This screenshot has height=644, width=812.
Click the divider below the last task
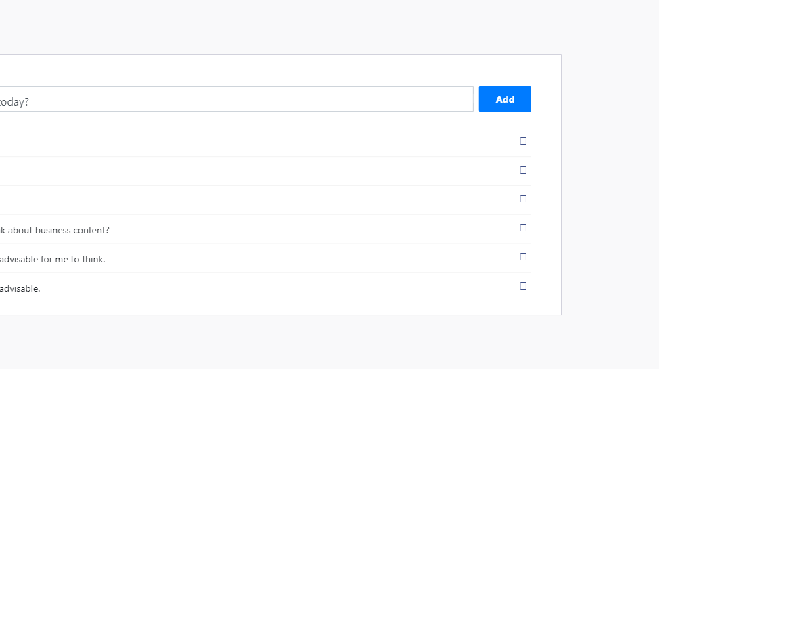(x=264, y=300)
